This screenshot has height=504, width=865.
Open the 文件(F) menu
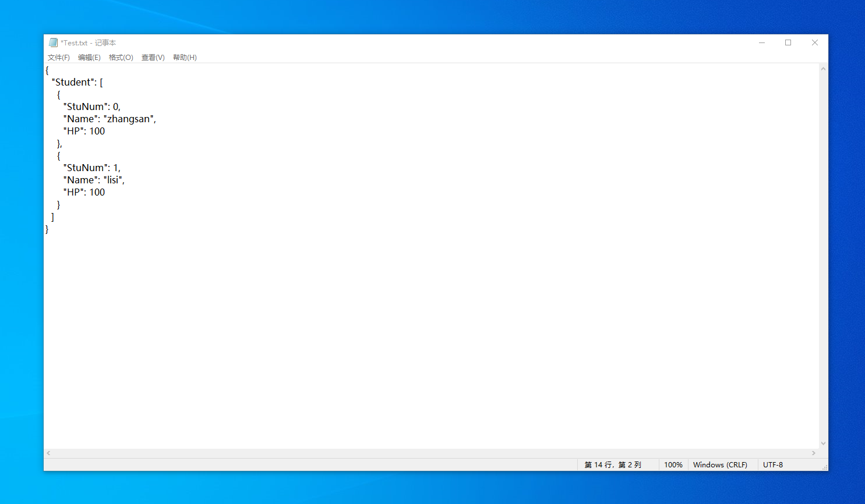tap(58, 58)
